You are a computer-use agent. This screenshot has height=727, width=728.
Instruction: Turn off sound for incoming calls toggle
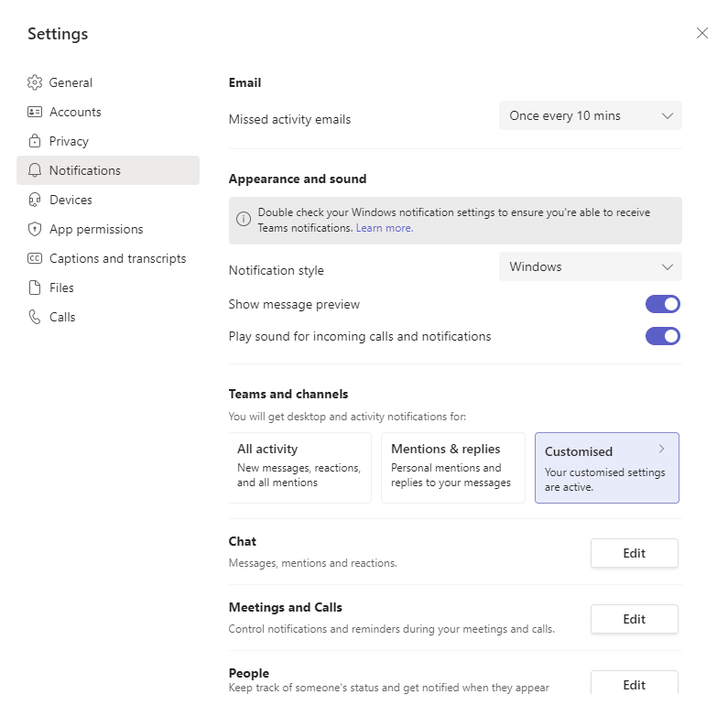[x=662, y=336]
